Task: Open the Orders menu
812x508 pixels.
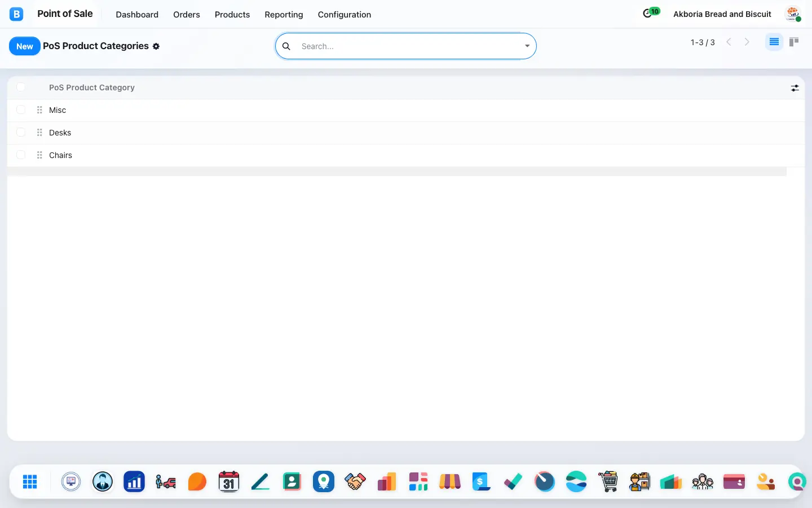Action: (x=187, y=15)
